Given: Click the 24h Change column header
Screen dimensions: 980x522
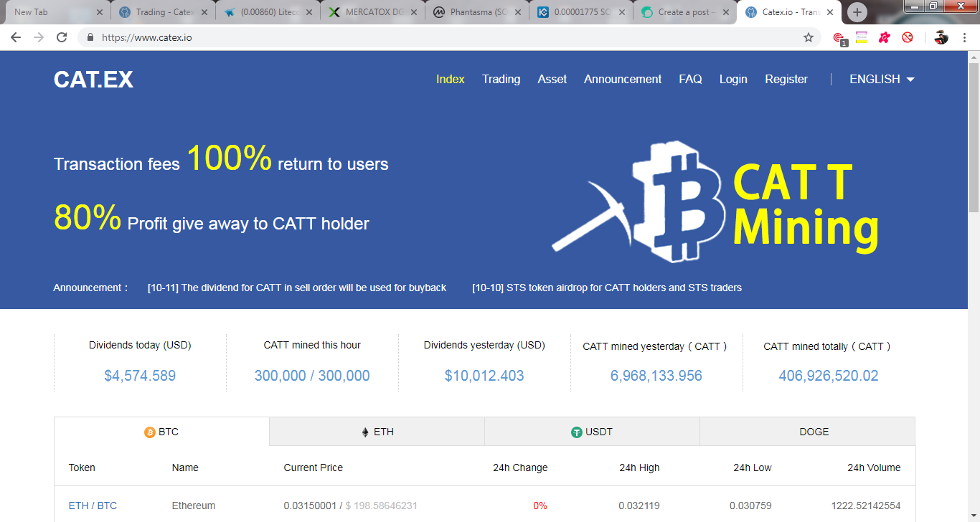Looking at the screenshot, I should 520,468.
